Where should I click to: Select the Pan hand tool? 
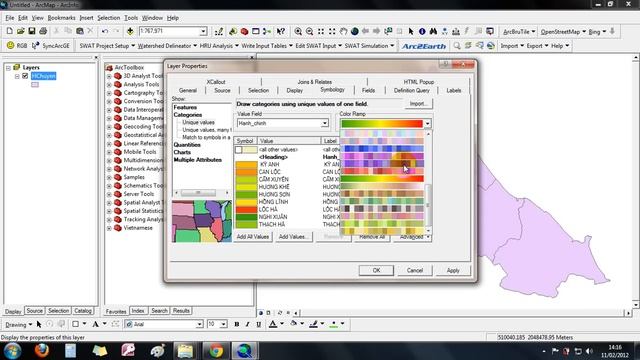pyautogui.click(x=343, y=31)
